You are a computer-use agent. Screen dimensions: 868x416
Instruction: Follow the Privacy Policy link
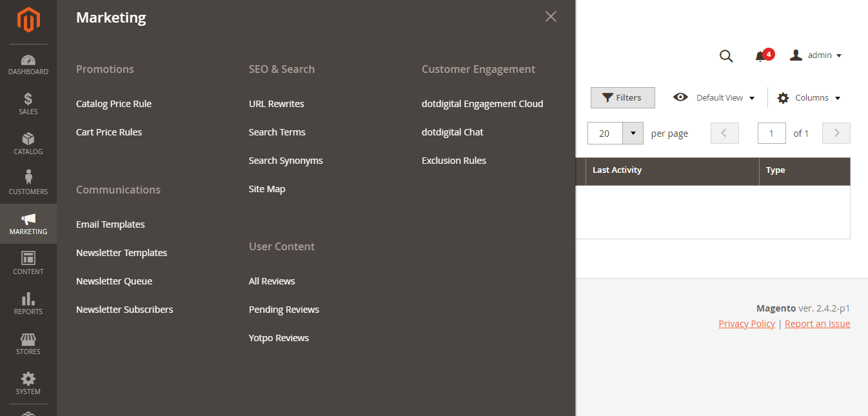pyautogui.click(x=747, y=324)
